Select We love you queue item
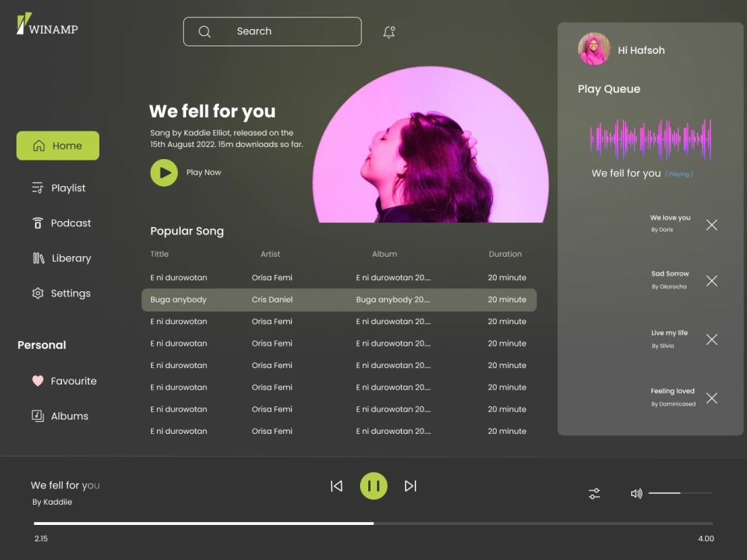 tap(670, 223)
